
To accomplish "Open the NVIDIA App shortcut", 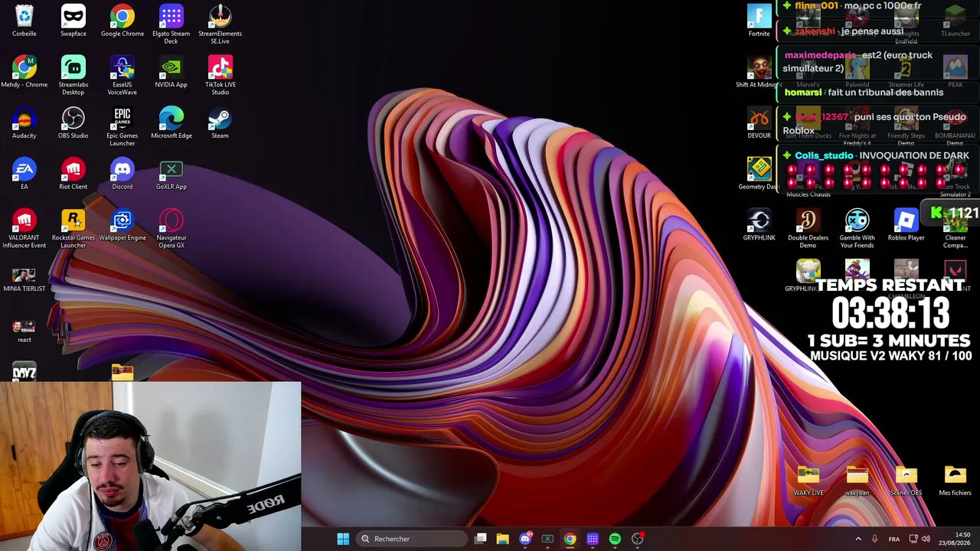I will (x=171, y=72).
